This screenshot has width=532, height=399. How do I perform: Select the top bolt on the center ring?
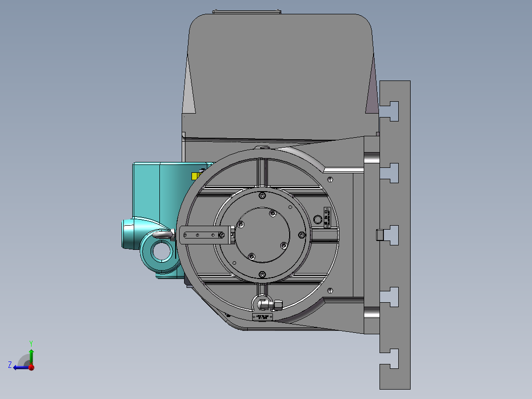(262, 196)
